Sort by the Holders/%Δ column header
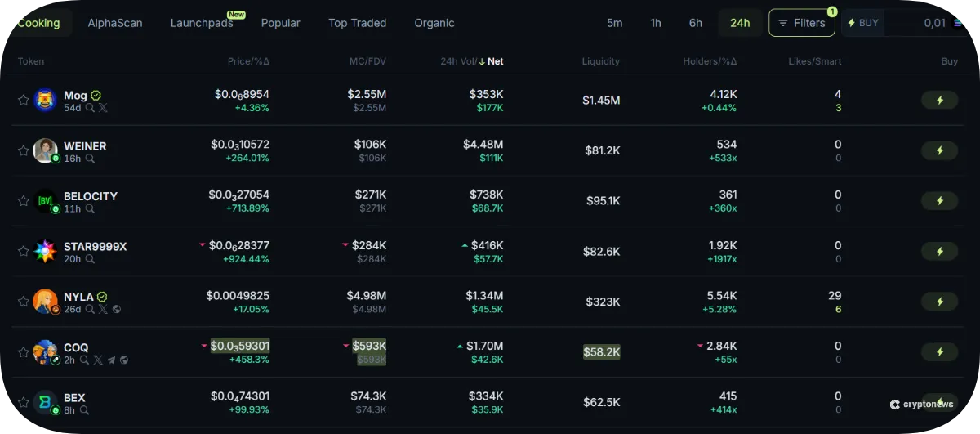 pos(710,61)
